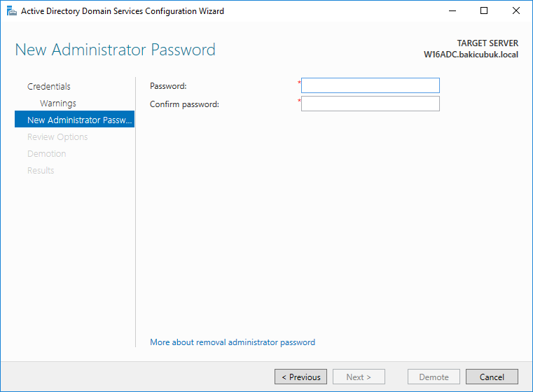Focus the Password input field

(x=371, y=85)
